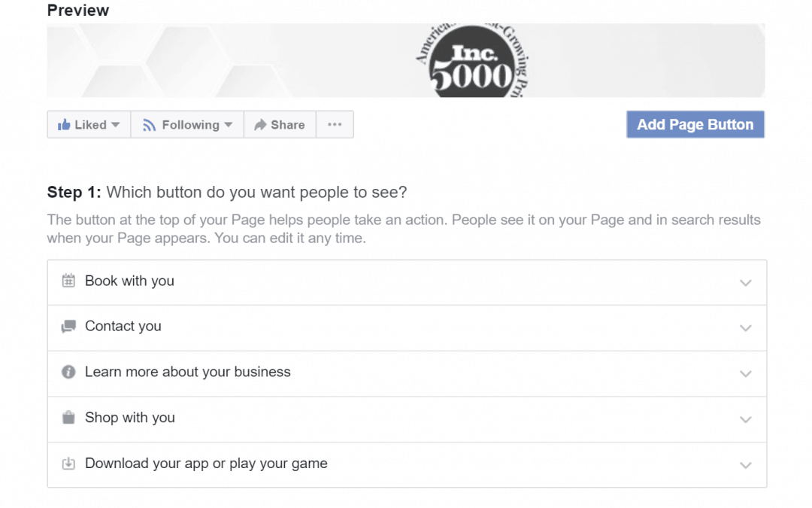Expand the Book with you chevron
812x508 pixels.
point(745,283)
